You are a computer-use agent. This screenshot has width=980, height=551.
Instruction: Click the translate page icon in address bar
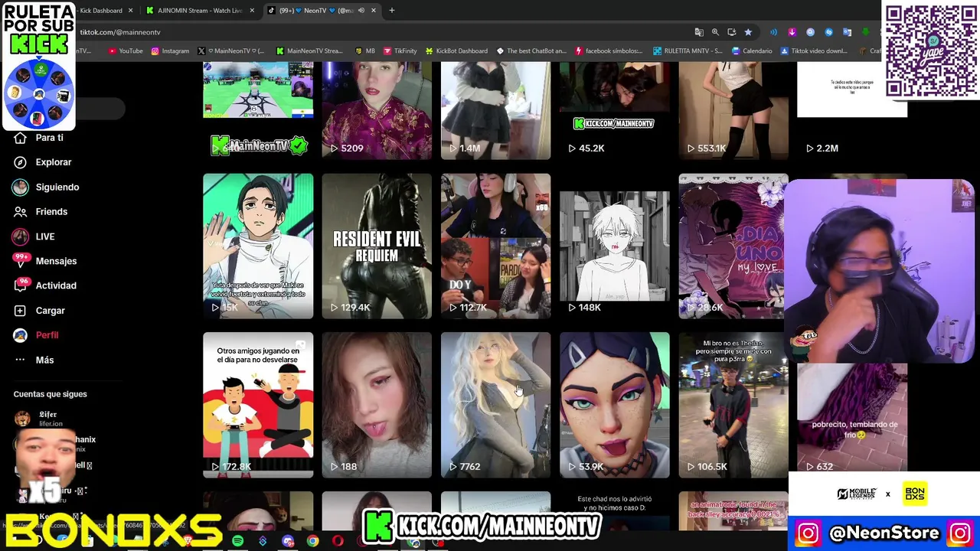click(699, 32)
